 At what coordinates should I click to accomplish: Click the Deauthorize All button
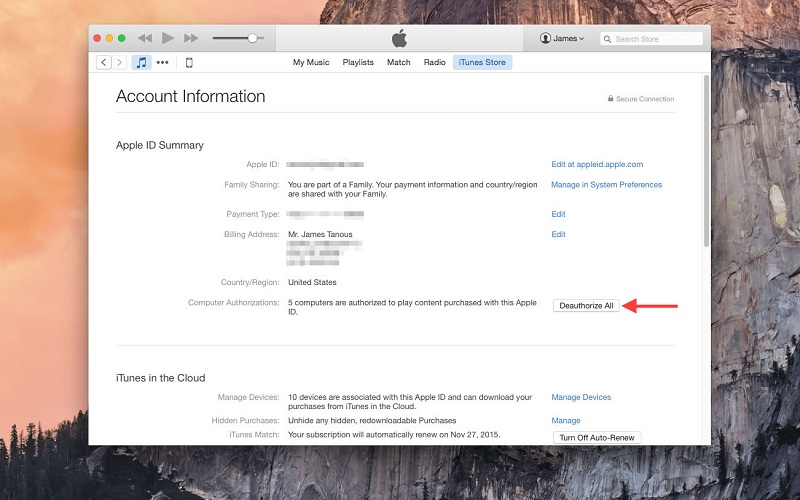(586, 306)
